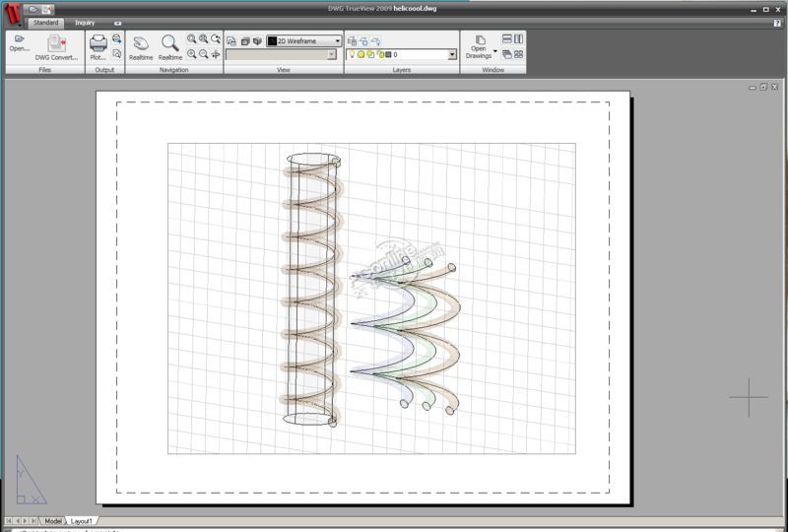Image resolution: width=788 pixels, height=532 pixels.
Task: Click the arrange icons button in Window panel
Action: click(519, 54)
